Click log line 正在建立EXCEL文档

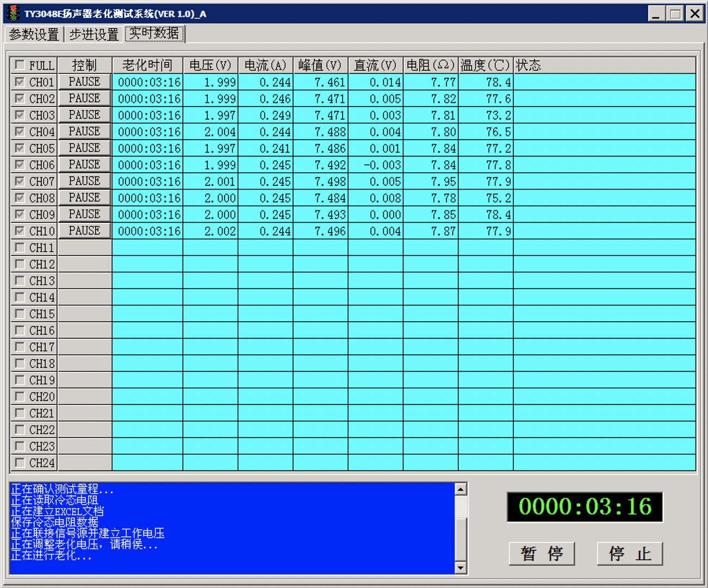click(57, 511)
